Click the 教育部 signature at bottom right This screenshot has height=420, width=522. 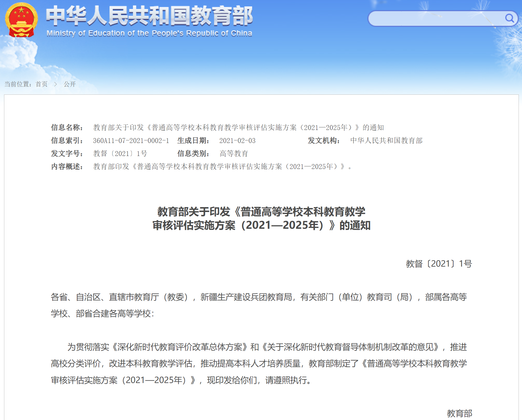tap(459, 413)
